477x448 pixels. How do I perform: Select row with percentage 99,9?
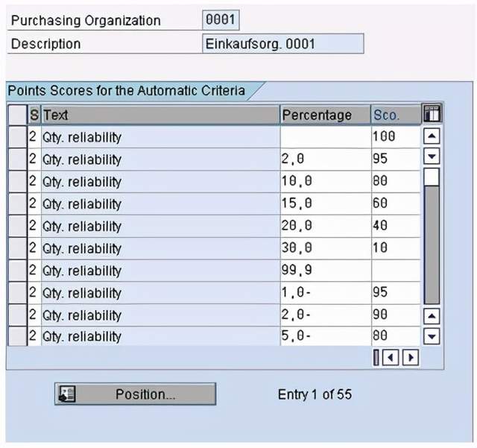tap(17, 271)
